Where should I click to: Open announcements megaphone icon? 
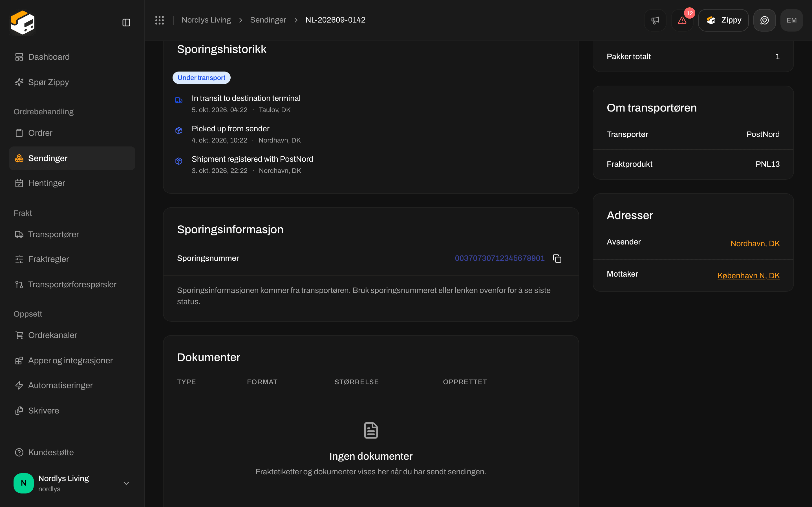coord(655,20)
